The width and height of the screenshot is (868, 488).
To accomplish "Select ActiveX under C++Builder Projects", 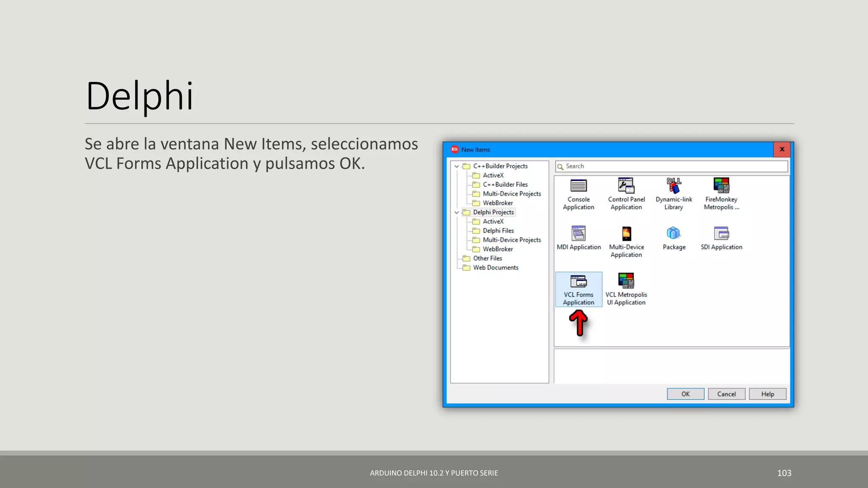I will point(488,175).
